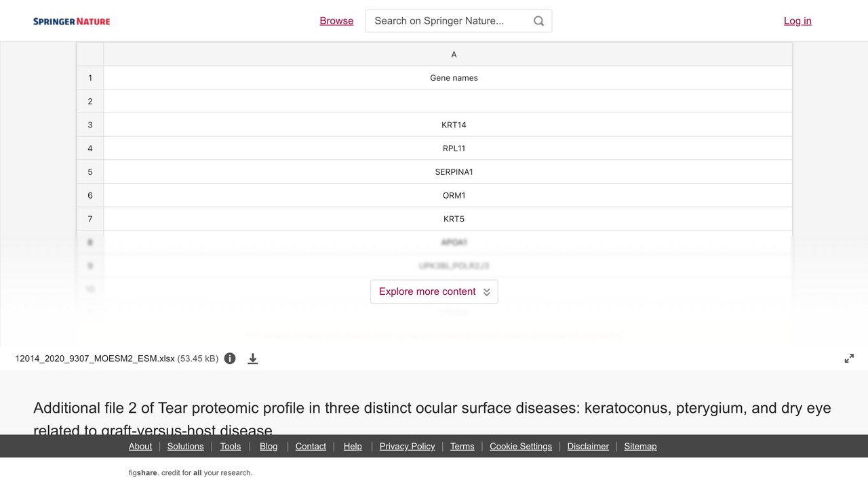Open the Contact footer link
Image resolution: width=868 pixels, height=488 pixels.
[x=311, y=446]
